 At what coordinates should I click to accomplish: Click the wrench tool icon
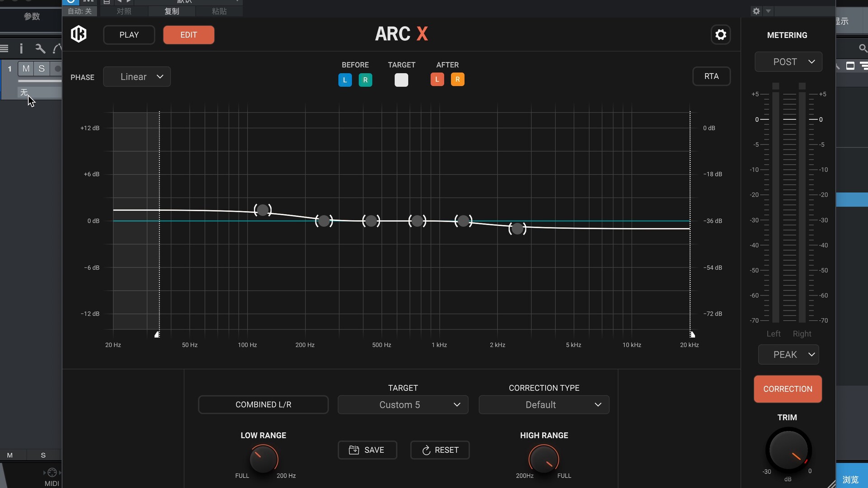[x=40, y=48]
